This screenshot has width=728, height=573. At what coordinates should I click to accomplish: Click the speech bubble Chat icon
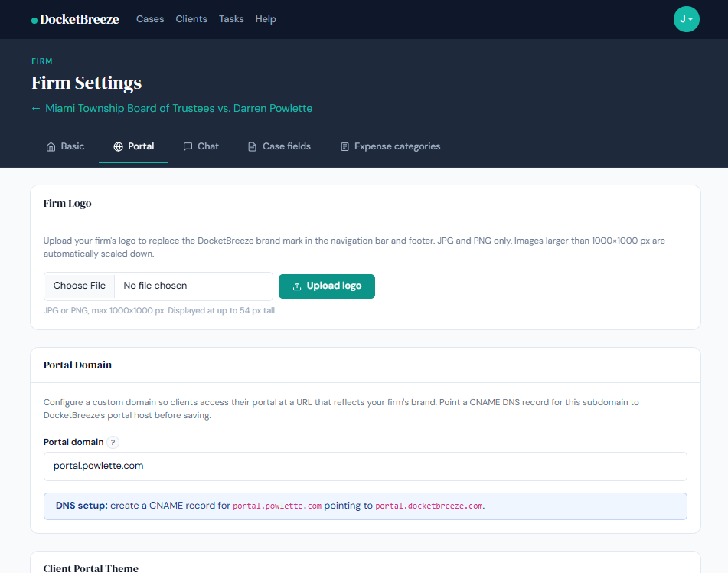(x=188, y=146)
